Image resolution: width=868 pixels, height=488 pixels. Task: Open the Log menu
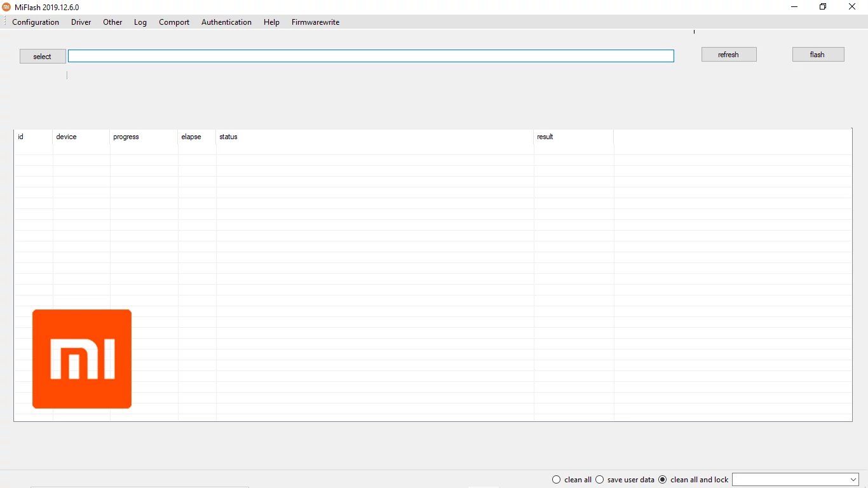(140, 22)
